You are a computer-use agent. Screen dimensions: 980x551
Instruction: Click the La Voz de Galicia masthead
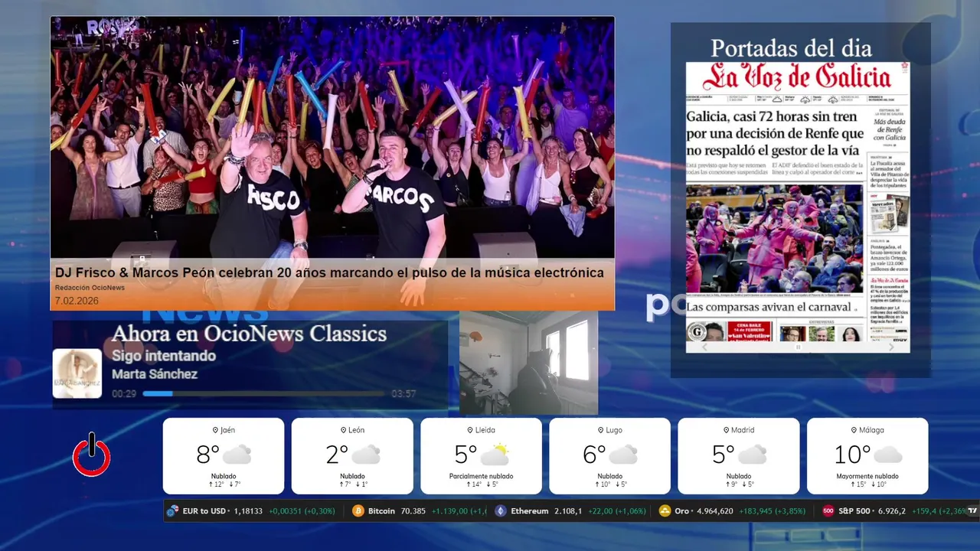point(797,77)
